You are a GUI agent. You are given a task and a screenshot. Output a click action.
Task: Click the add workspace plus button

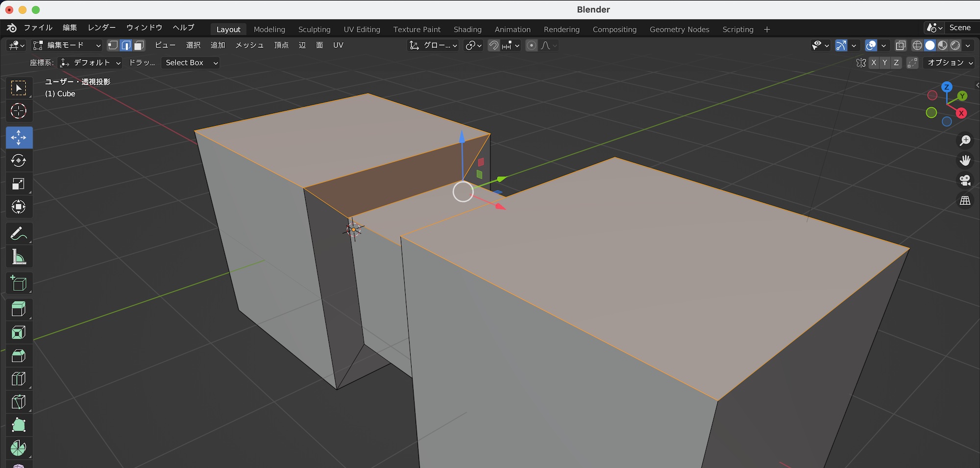[767, 29]
